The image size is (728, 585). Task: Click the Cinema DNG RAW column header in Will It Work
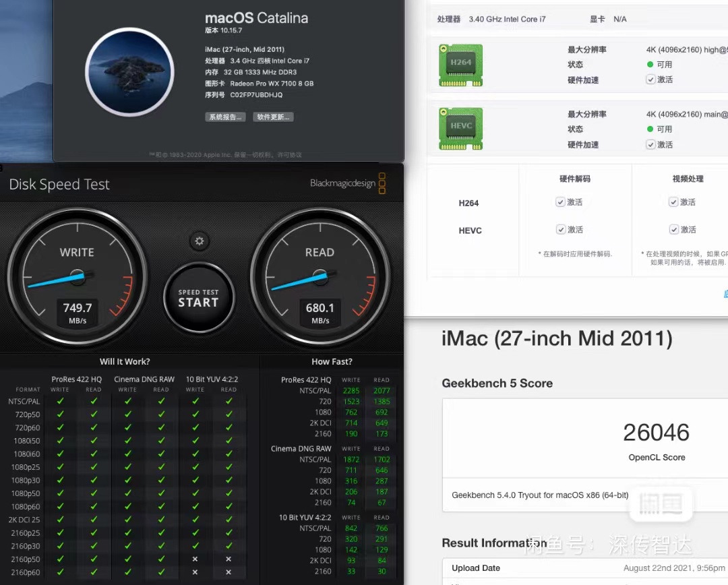point(144,379)
